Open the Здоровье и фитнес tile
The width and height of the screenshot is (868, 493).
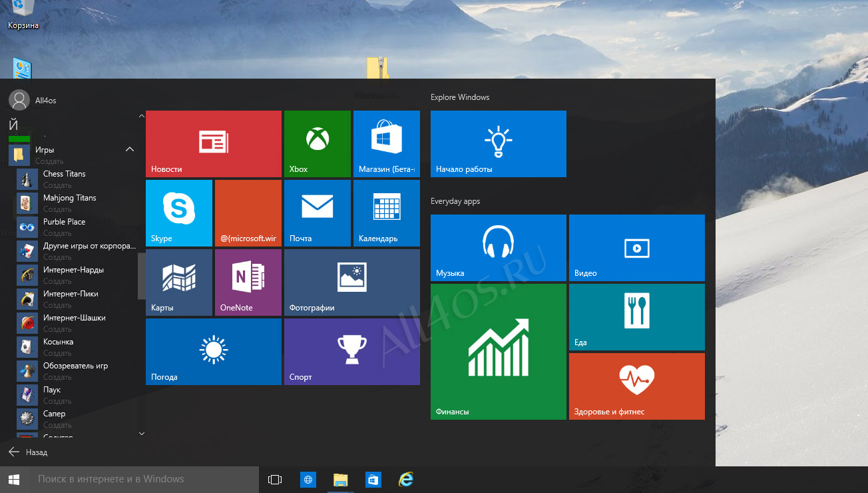637,386
